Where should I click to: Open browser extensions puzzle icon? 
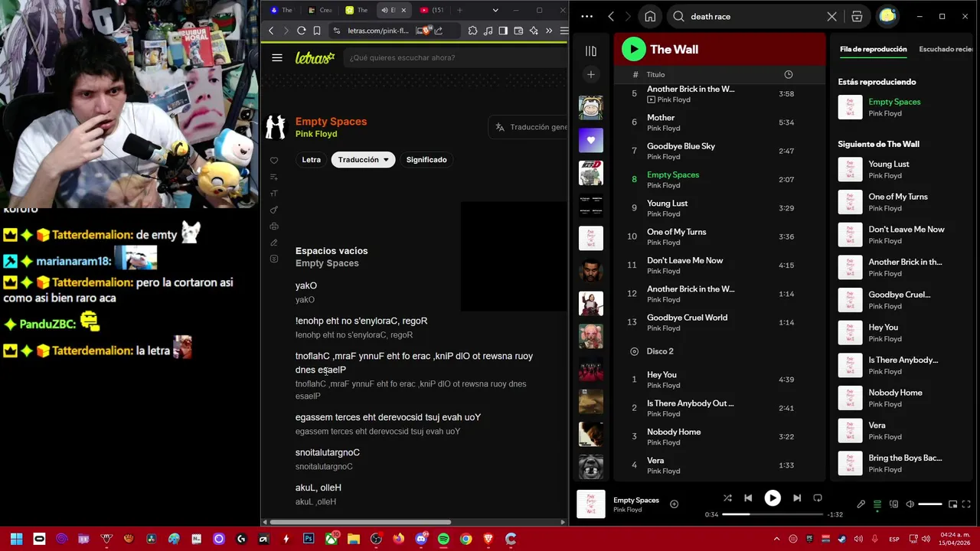[x=472, y=31]
